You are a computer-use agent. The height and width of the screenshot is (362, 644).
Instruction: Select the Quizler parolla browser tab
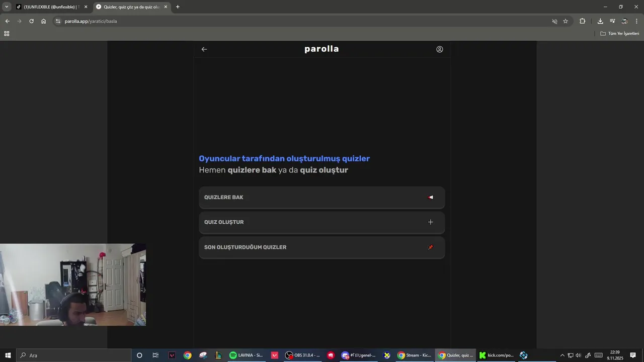(x=132, y=7)
